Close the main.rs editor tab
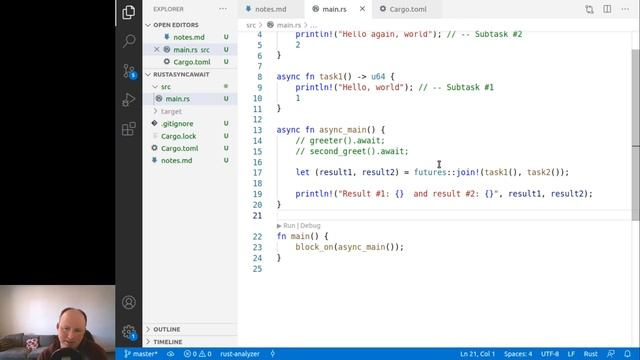The width and height of the screenshot is (640, 360). click(362, 9)
